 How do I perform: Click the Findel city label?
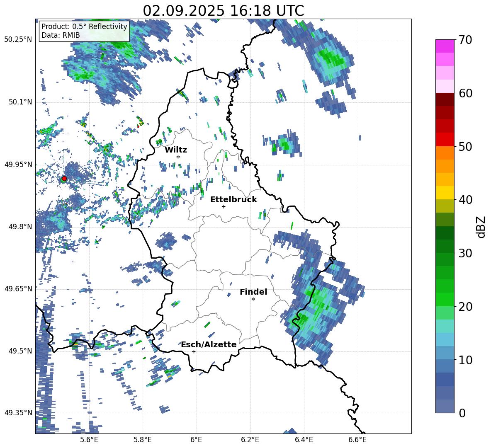click(x=253, y=292)
